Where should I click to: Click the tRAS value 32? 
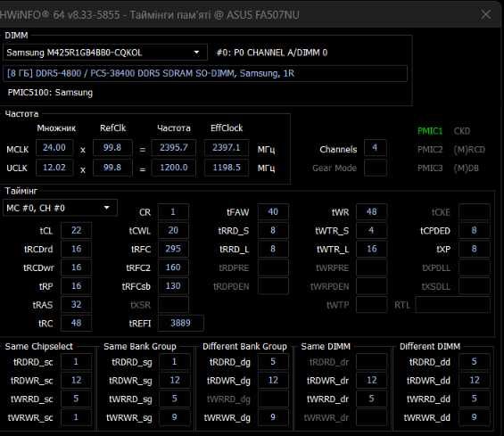76,305
